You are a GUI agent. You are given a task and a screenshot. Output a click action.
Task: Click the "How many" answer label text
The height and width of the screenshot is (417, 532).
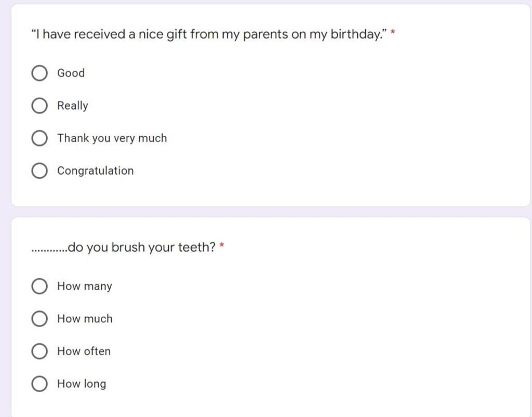coord(85,286)
